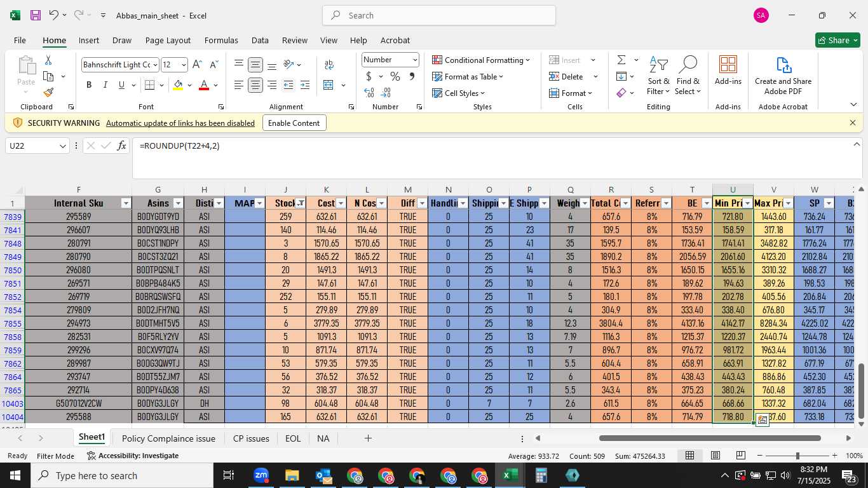Viewport: 868px width, 488px height.
Task: Click the Share button
Action: tap(837, 40)
